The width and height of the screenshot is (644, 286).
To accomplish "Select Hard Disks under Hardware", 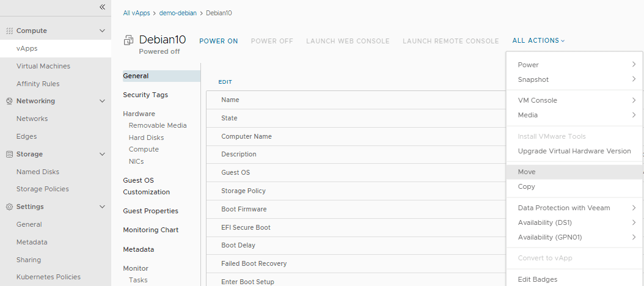I will tap(146, 137).
